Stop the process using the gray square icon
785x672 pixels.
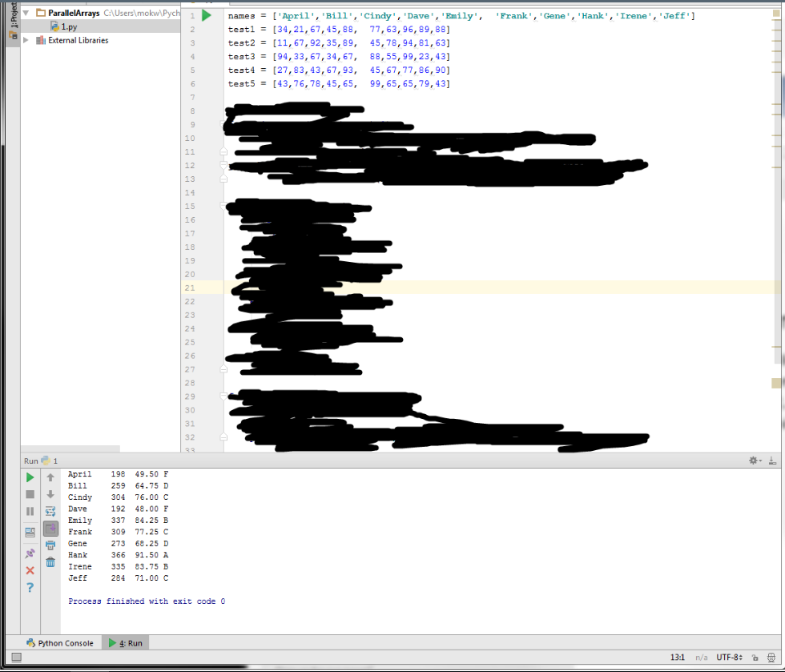click(x=30, y=493)
